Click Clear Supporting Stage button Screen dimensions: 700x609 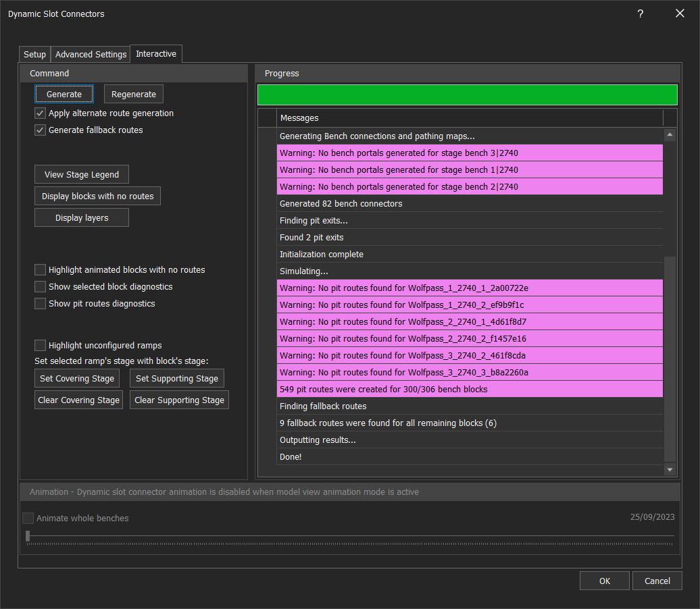(179, 400)
